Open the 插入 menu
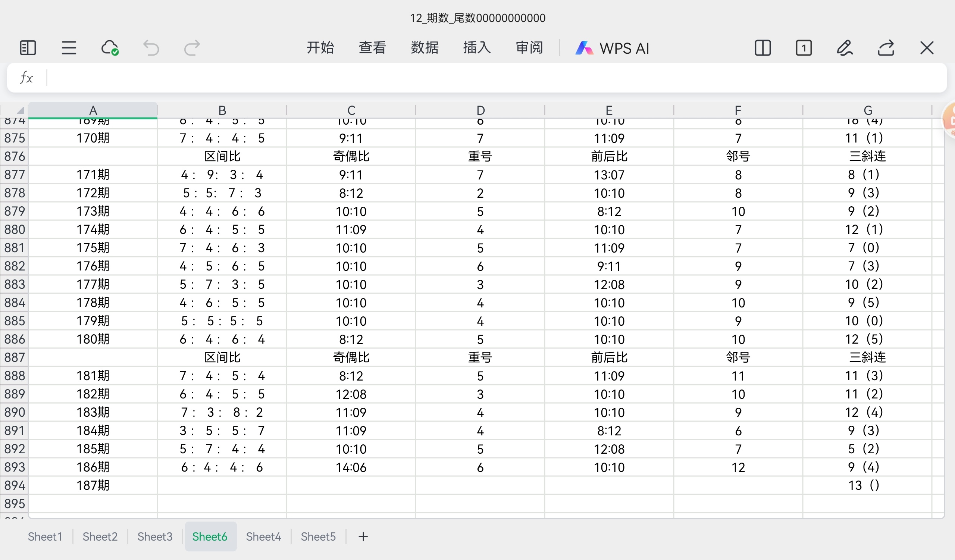The height and width of the screenshot is (560, 955). tap(477, 48)
